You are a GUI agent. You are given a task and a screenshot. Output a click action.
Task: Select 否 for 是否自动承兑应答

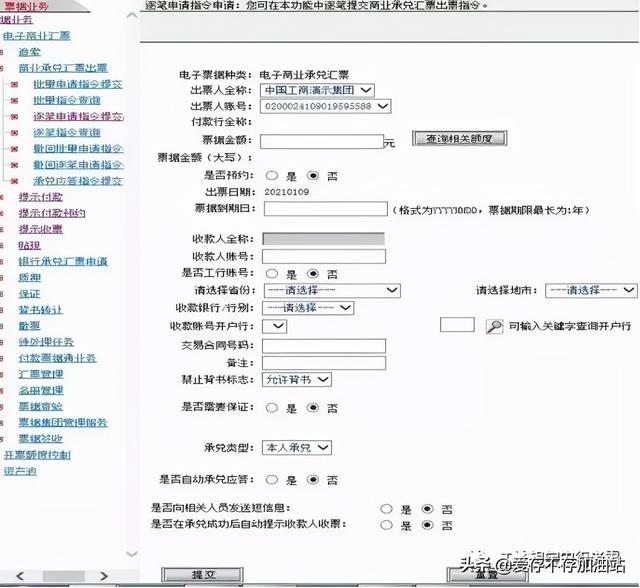point(313,479)
